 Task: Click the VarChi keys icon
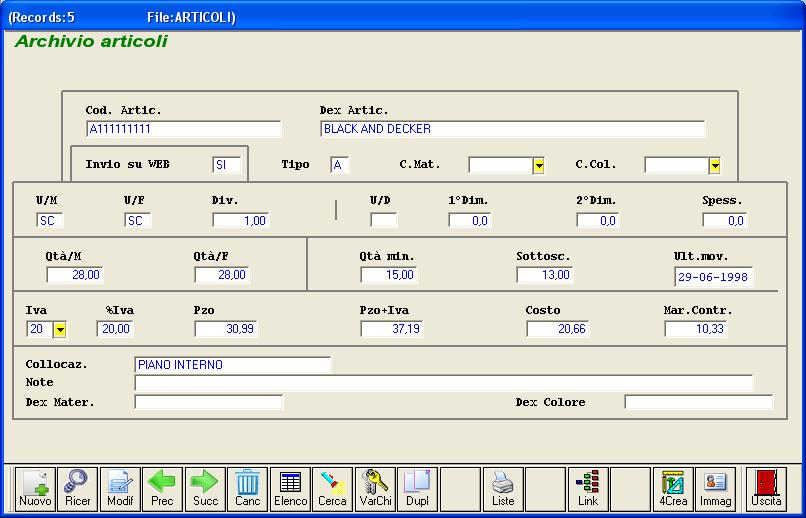point(375,489)
